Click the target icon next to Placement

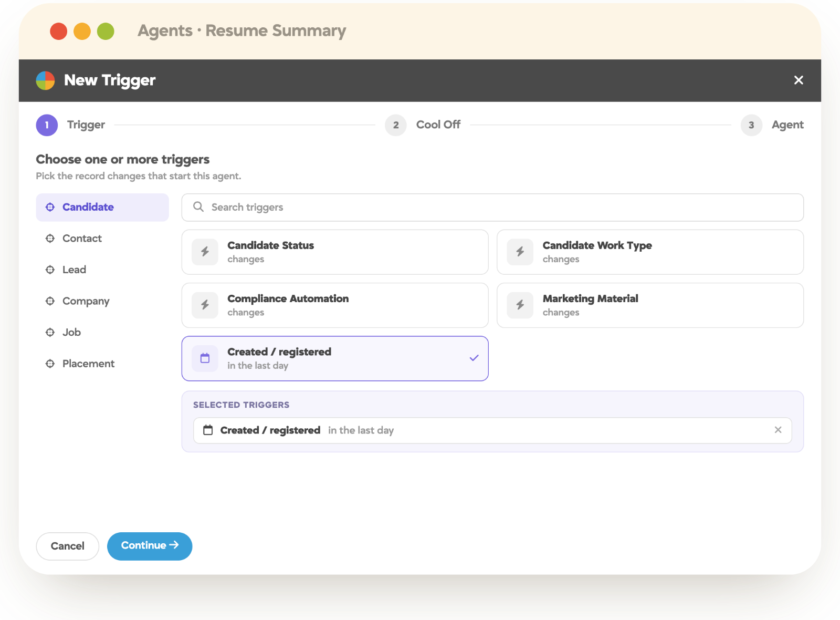coord(50,364)
